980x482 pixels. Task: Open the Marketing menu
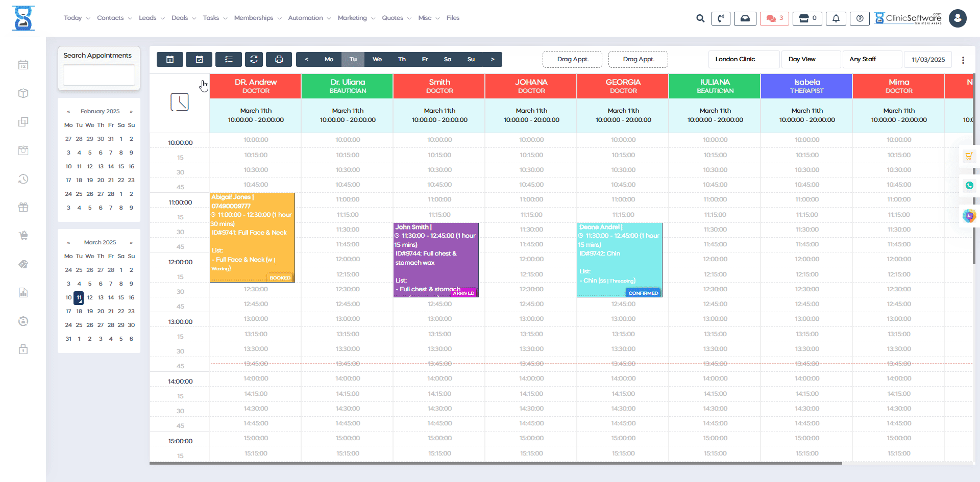coord(353,18)
